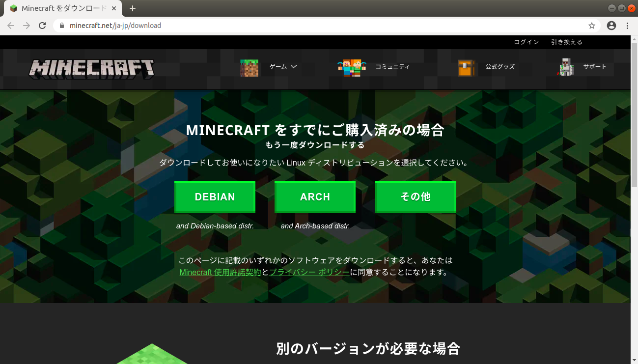
Task: Click the 引き換える link
Action: tap(567, 42)
